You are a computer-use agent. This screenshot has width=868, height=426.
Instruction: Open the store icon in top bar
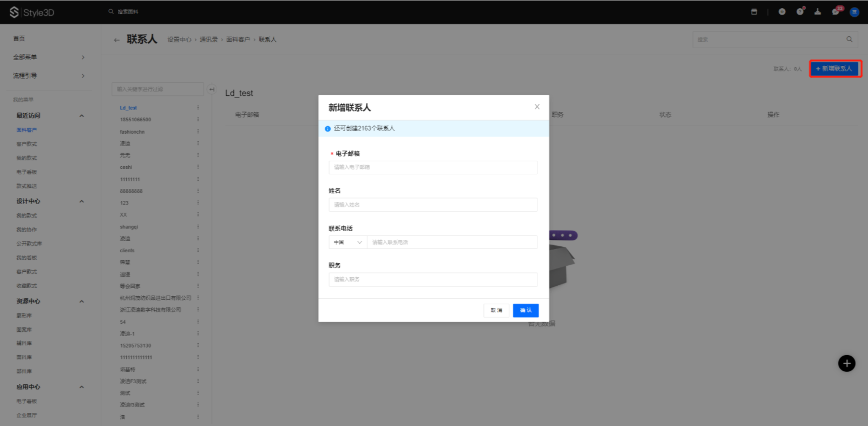pos(754,12)
